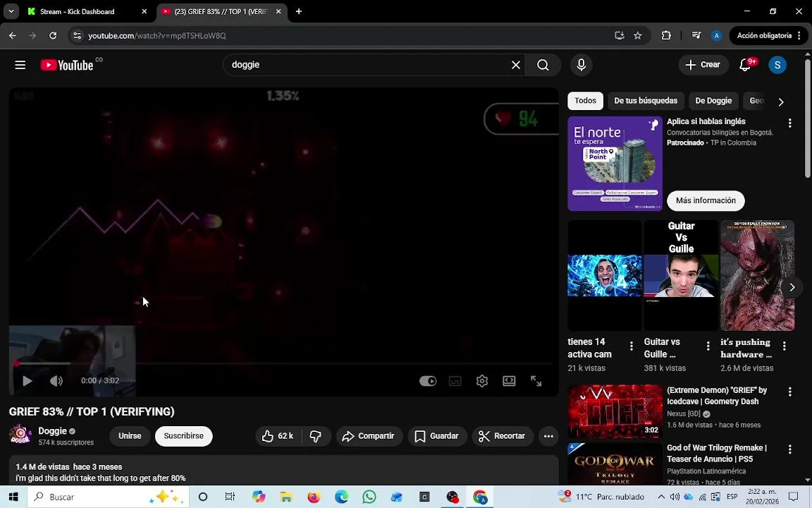Open options for Aplica si hablas inglés ad
This screenshot has width=812, height=508.
(x=789, y=123)
